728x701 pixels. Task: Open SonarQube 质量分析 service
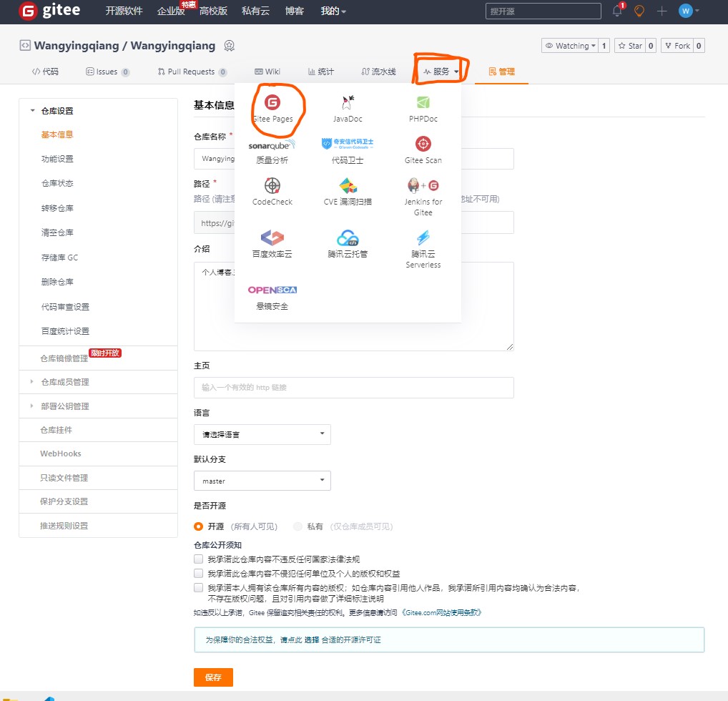272,150
